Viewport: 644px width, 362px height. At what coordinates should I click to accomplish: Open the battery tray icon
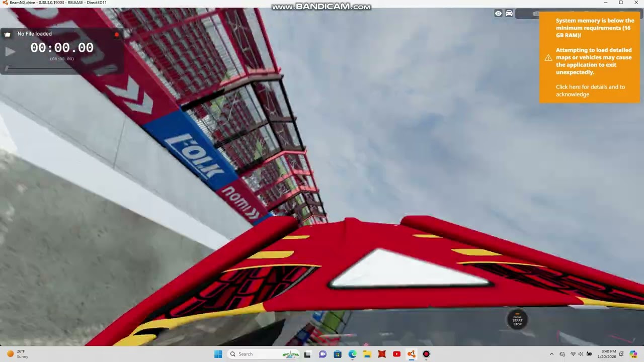click(x=589, y=354)
